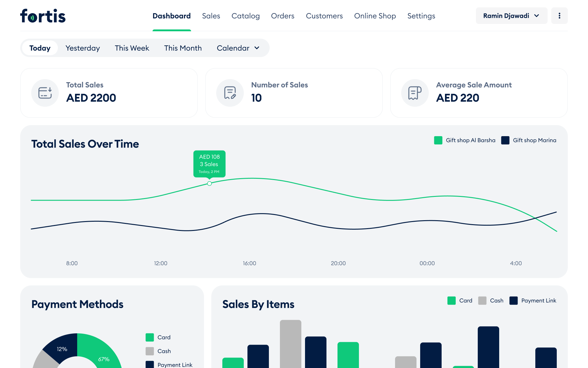This screenshot has width=588, height=368.
Task: Click the fortis logo
Action: click(43, 16)
